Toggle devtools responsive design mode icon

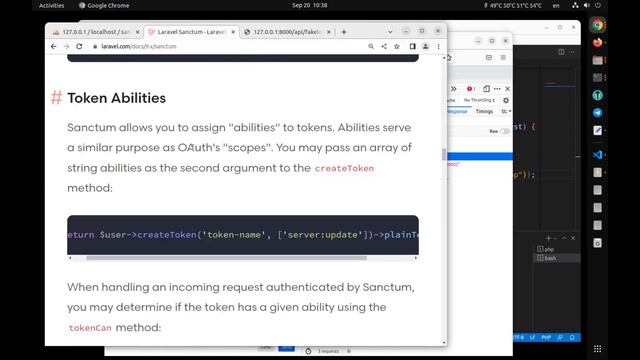click(x=486, y=89)
